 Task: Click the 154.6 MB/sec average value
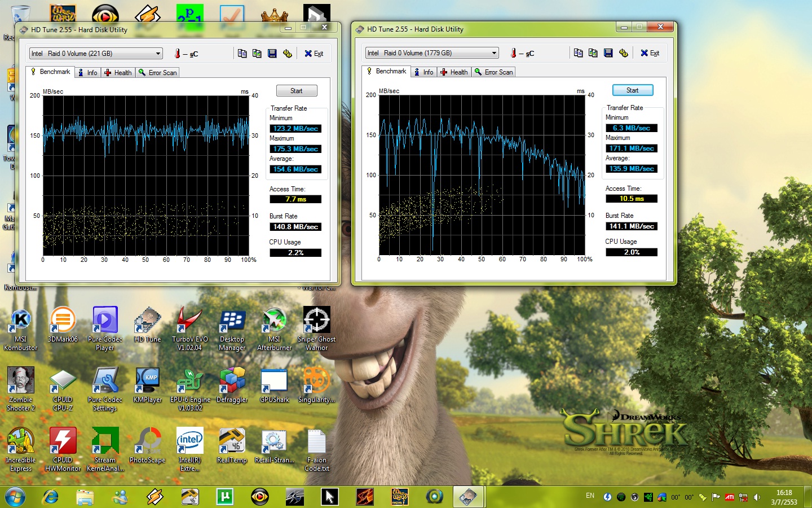[295, 169]
